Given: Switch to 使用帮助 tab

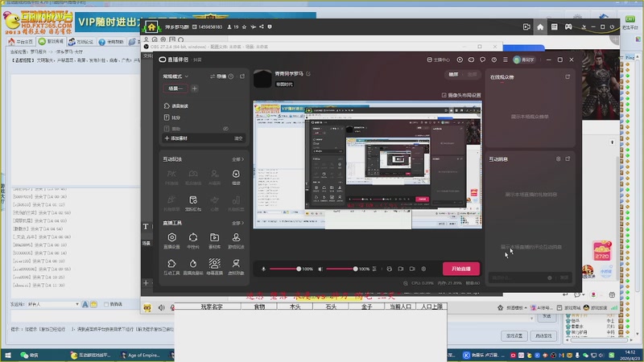Looking at the screenshot, I should point(111,42).
